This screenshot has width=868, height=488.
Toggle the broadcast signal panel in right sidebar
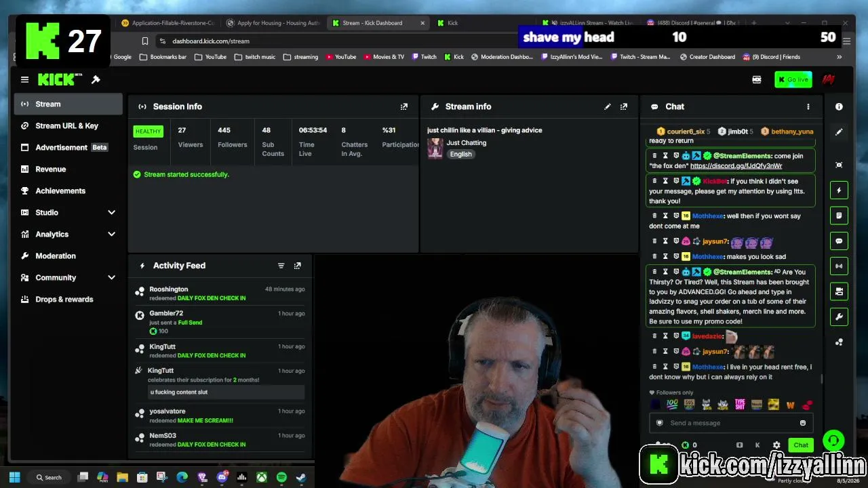coord(839,266)
